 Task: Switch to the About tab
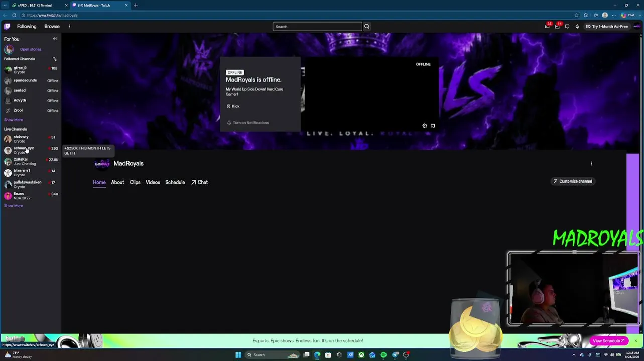(x=117, y=182)
